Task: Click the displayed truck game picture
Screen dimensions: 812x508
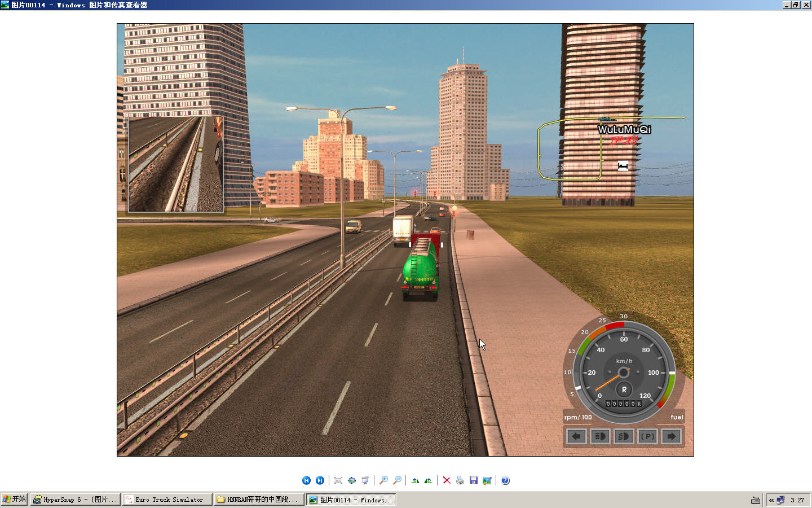Action: pyautogui.click(x=405, y=240)
